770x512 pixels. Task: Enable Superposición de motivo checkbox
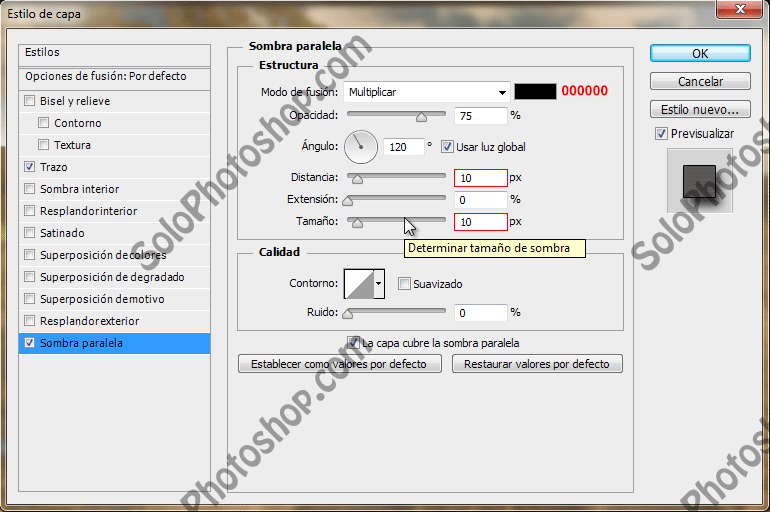click(x=30, y=299)
